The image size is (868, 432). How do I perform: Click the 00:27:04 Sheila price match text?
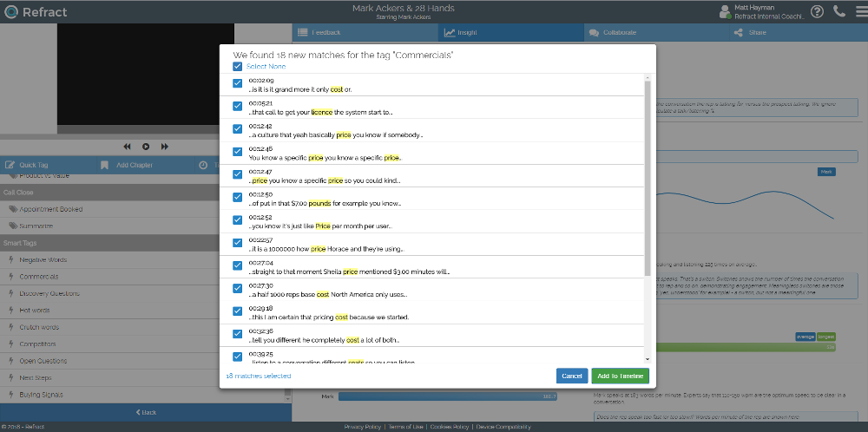click(349, 272)
